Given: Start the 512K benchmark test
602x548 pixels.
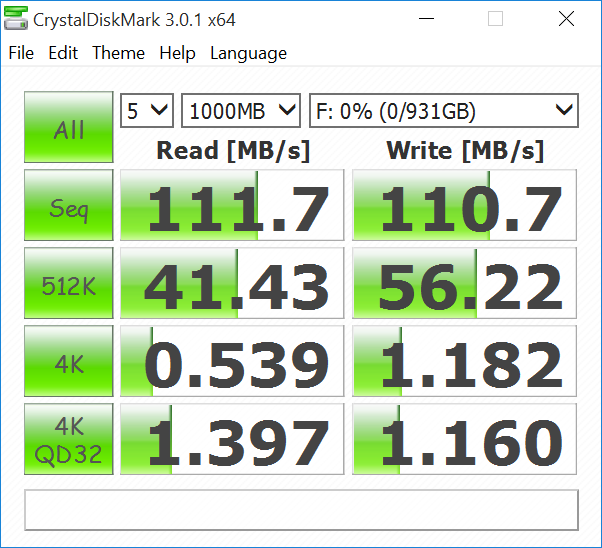Looking at the screenshot, I should coord(69,283).
